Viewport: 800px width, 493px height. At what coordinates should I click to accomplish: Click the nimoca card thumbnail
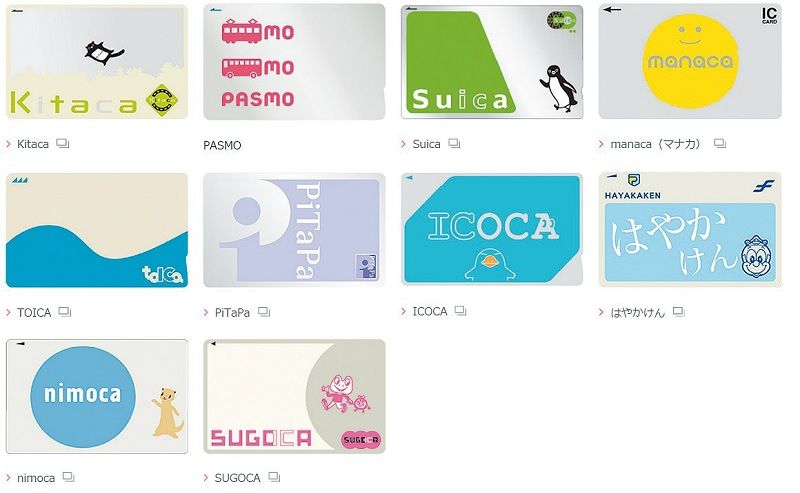pyautogui.click(x=97, y=397)
